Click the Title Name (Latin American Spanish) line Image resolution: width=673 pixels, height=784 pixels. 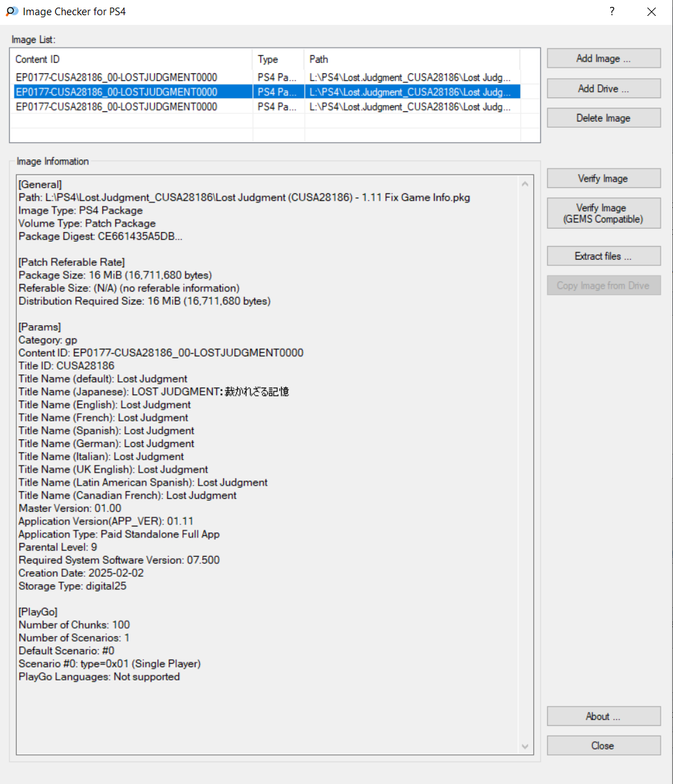tap(143, 483)
